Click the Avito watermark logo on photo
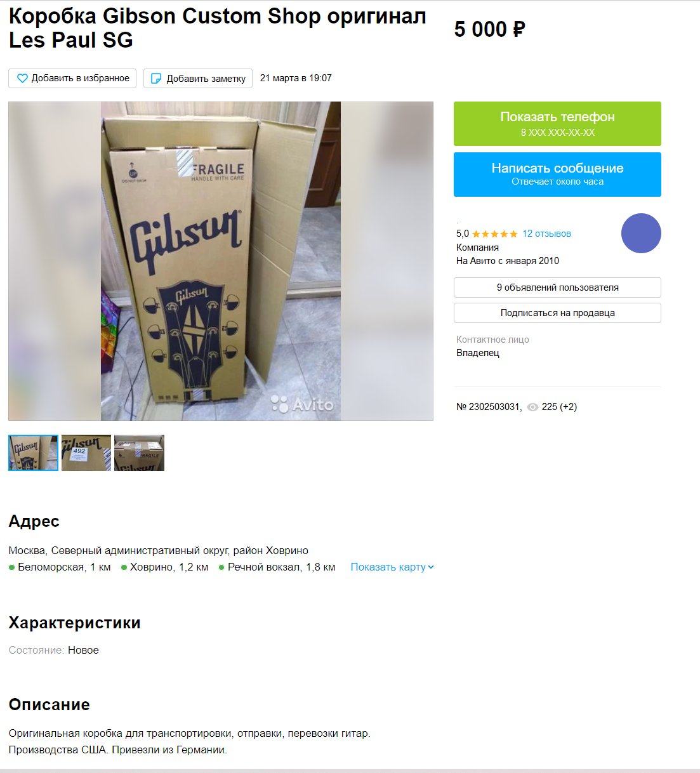The image size is (700, 773). point(302,404)
